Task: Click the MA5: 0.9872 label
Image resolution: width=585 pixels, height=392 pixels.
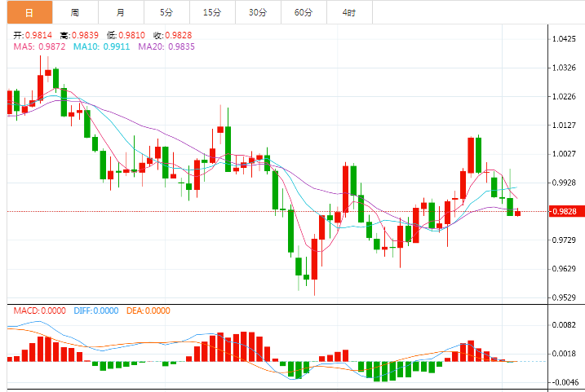Action: click(x=39, y=46)
